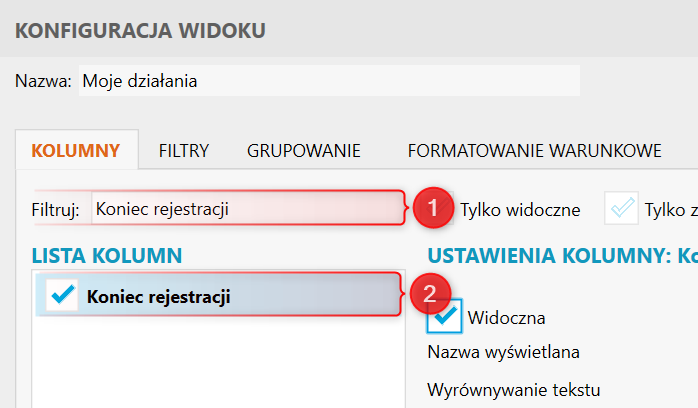698x408 pixels.
Task: Click the Widoczna label text
Action: coord(506,318)
